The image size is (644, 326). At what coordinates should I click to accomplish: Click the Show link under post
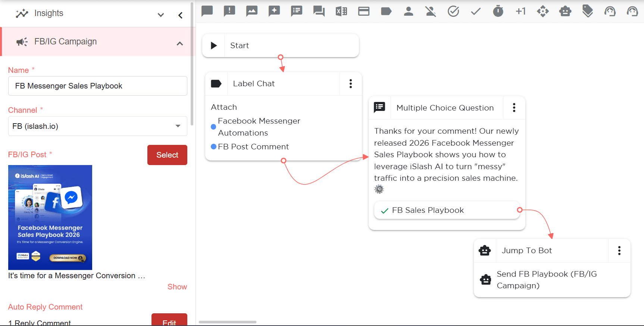(x=177, y=287)
